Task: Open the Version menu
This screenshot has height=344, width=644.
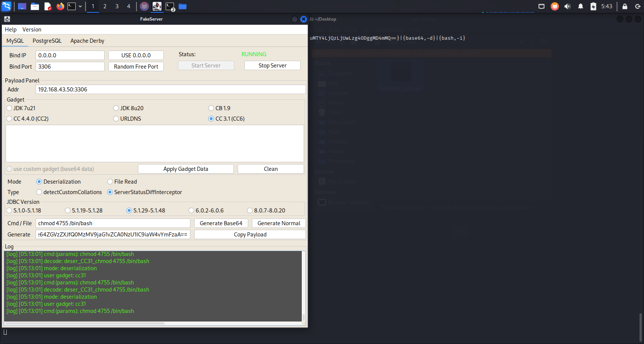Action: pyautogui.click(x=32, y=30)
